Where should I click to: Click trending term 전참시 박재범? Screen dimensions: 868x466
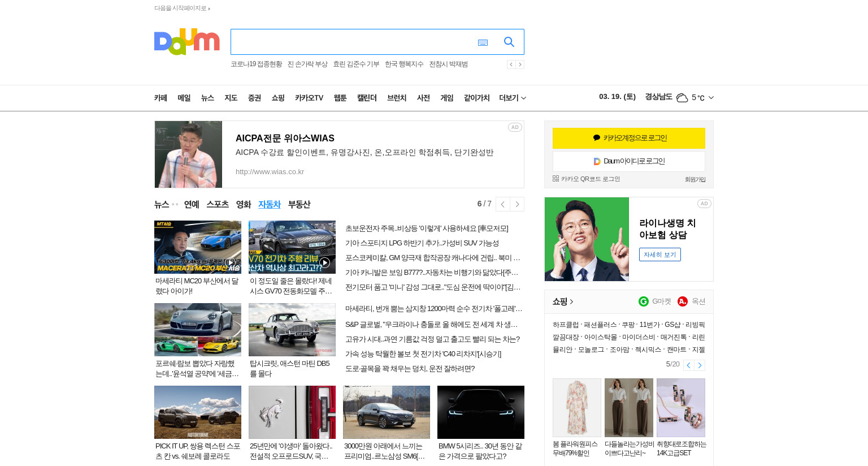coord(448,64)
